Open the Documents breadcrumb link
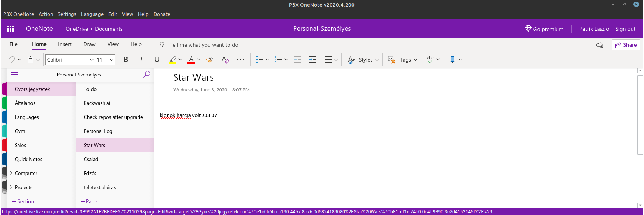 click(109, 29)
